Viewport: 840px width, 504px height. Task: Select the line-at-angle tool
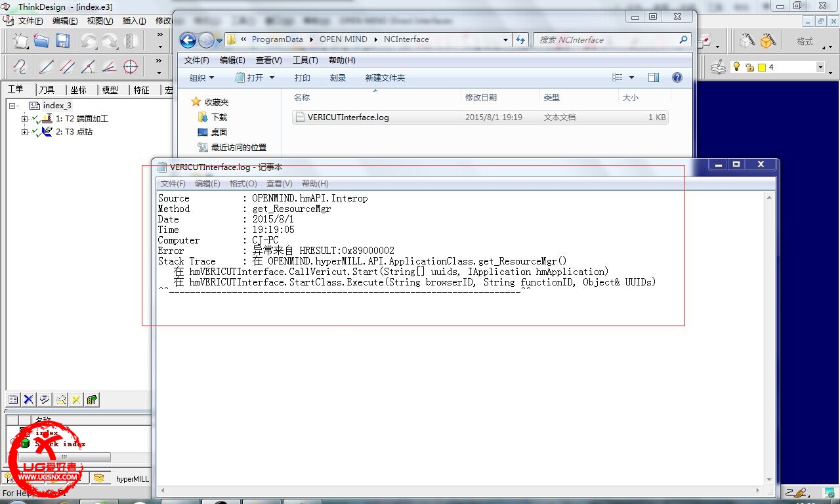[x=88, y=67]
